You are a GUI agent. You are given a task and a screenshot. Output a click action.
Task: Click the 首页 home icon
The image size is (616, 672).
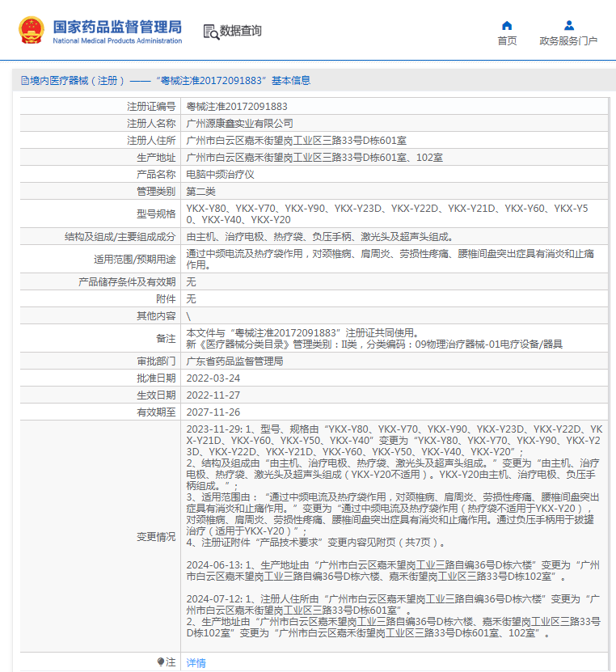click(x=507, y=26)
